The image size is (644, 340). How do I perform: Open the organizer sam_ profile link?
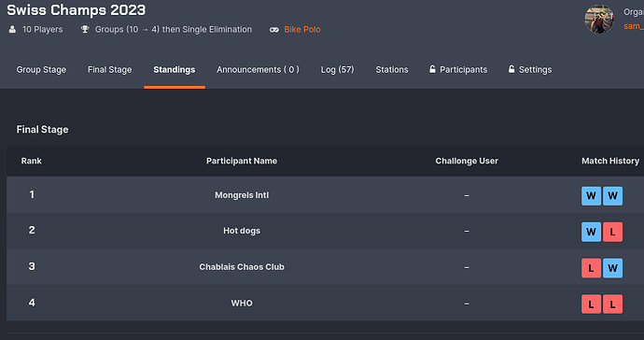click(634, 26)
